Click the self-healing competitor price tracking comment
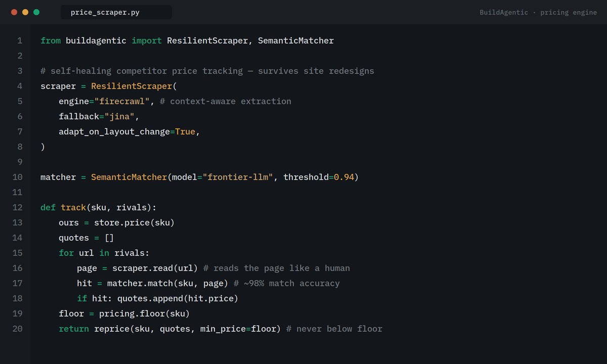The image size is (607, 364). coord(207,71)
